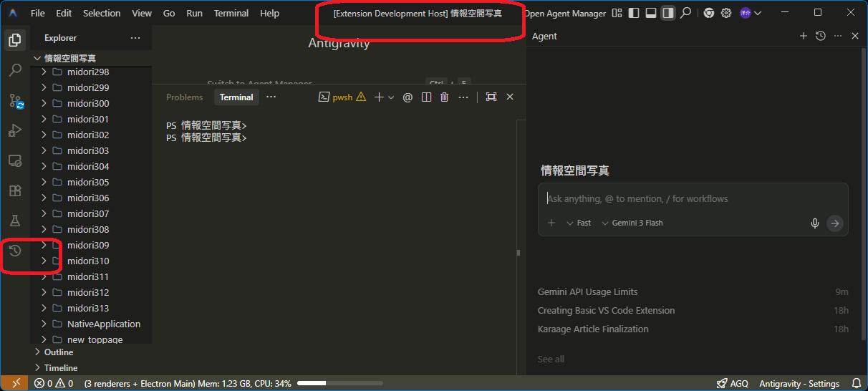Expand the Outline section
This screenshot has height=391, width=868.
coord(90,352)
